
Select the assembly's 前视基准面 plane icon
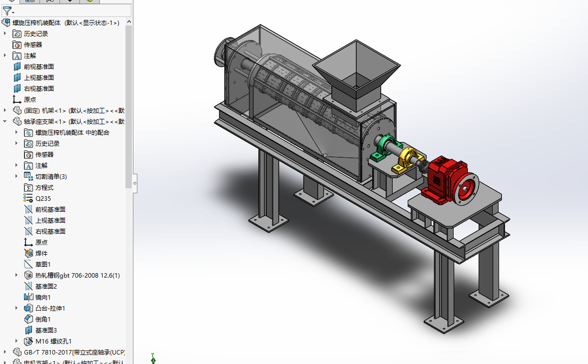pos(17,67)
